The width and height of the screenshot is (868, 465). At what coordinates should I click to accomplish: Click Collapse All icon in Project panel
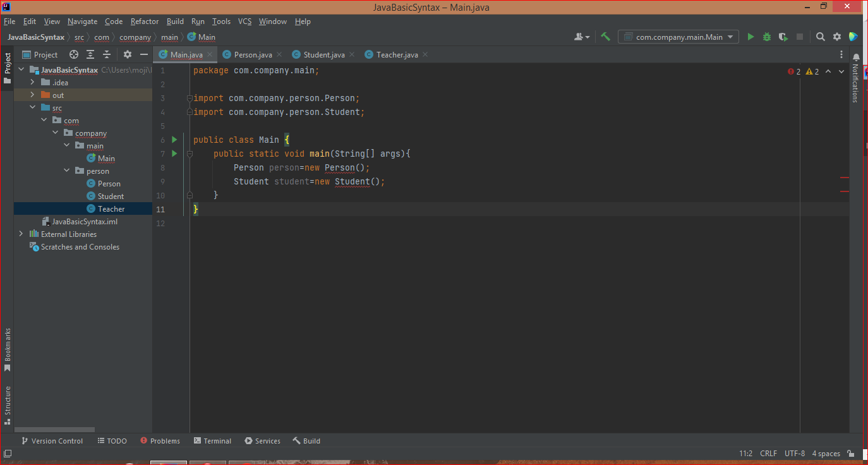107,55
